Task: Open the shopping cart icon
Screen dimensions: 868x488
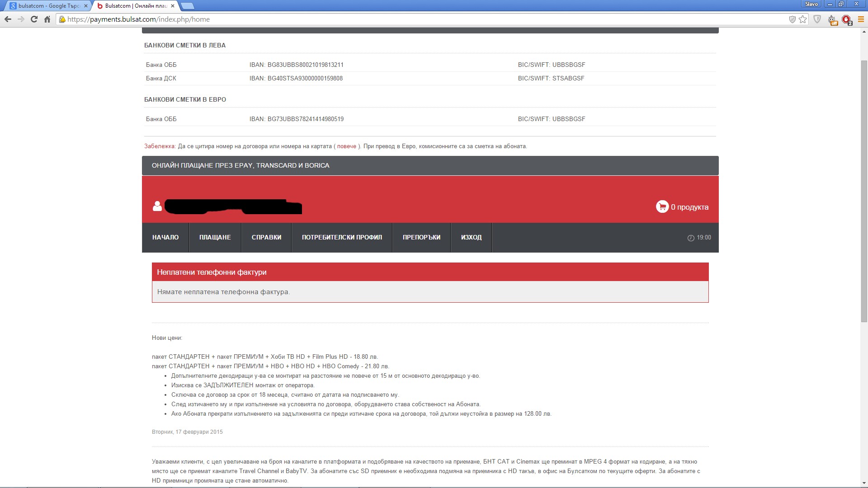Action: click(x=662, y=206)
